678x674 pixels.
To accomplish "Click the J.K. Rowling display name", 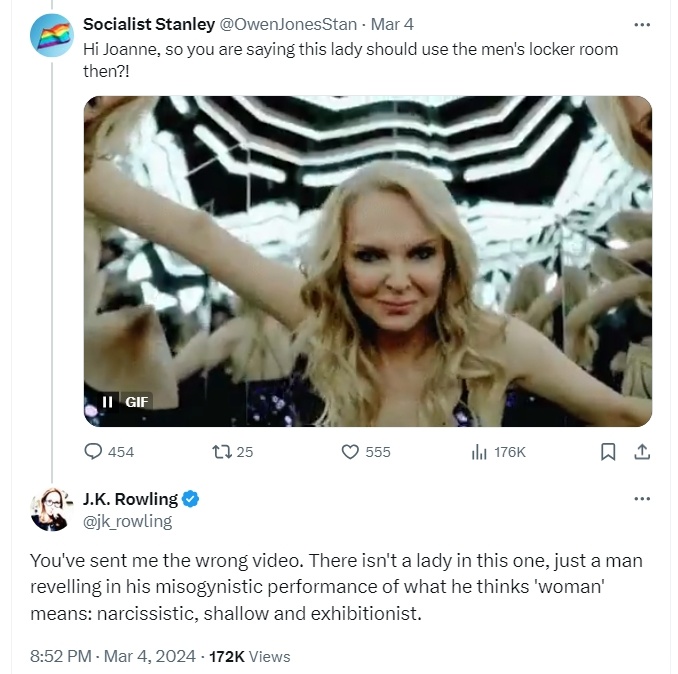I will (x=131, y=499).
